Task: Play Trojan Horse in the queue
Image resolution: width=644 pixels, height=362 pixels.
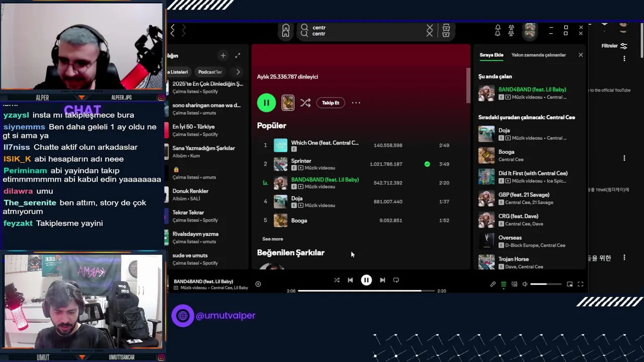Action: [x=528, y=262]
